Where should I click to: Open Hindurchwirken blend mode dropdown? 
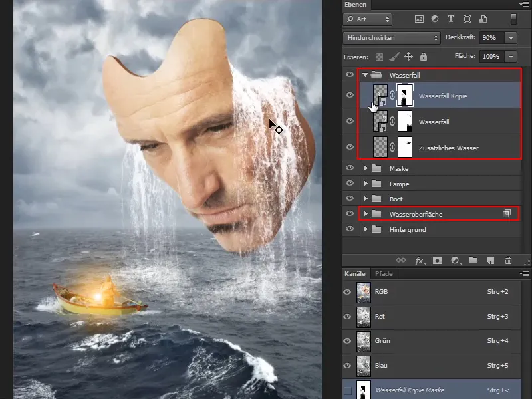point(392,38)
